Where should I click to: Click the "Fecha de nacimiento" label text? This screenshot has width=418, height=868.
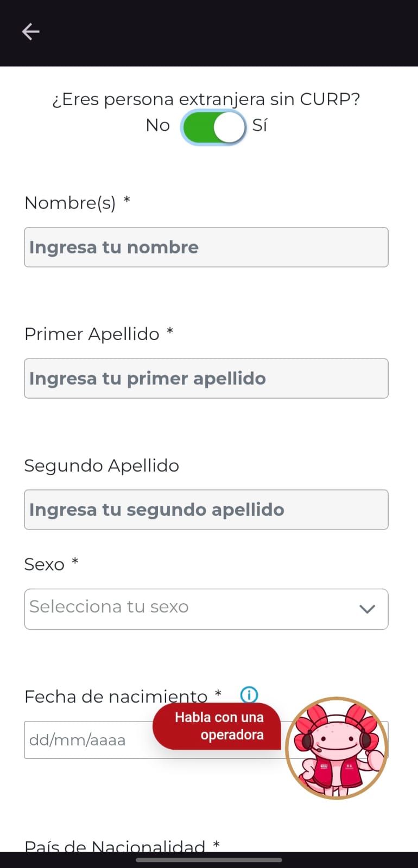116,697
